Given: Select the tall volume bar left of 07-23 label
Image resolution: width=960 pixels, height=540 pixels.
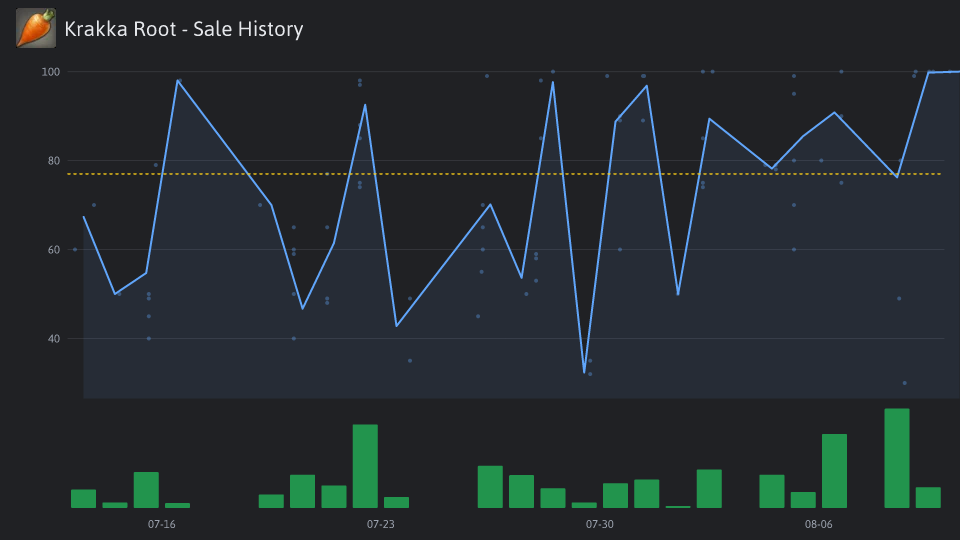Looking at the screenshot, I should click(365, 466).
